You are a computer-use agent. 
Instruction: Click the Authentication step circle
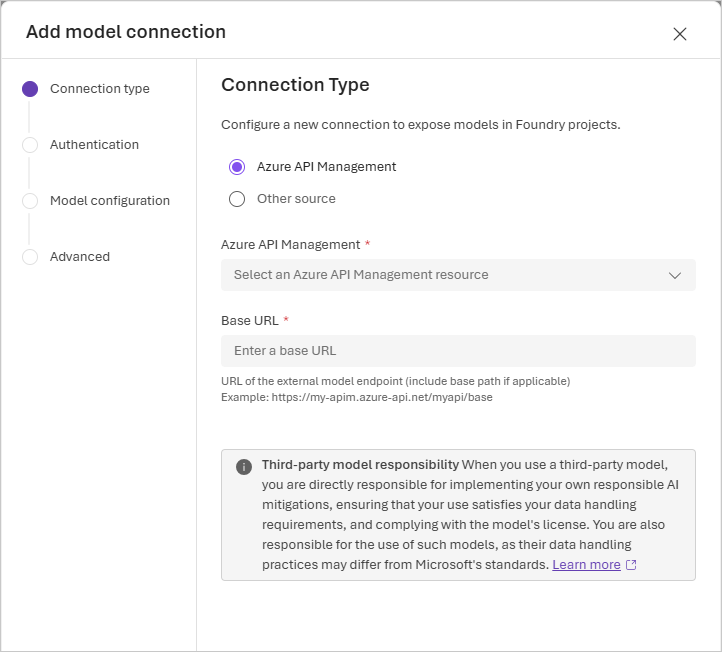[30, 145]
